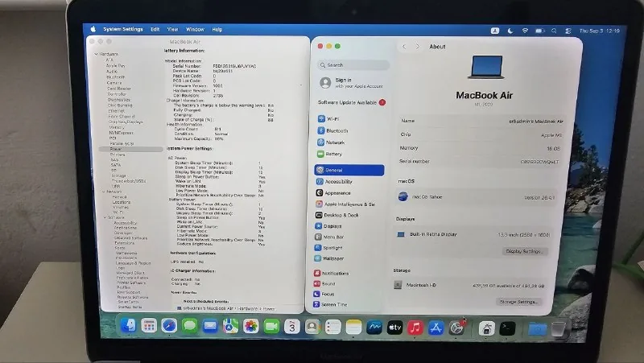644x363 pixels.
Task: Open Mail app in Dock
Action: coord(210,327)
